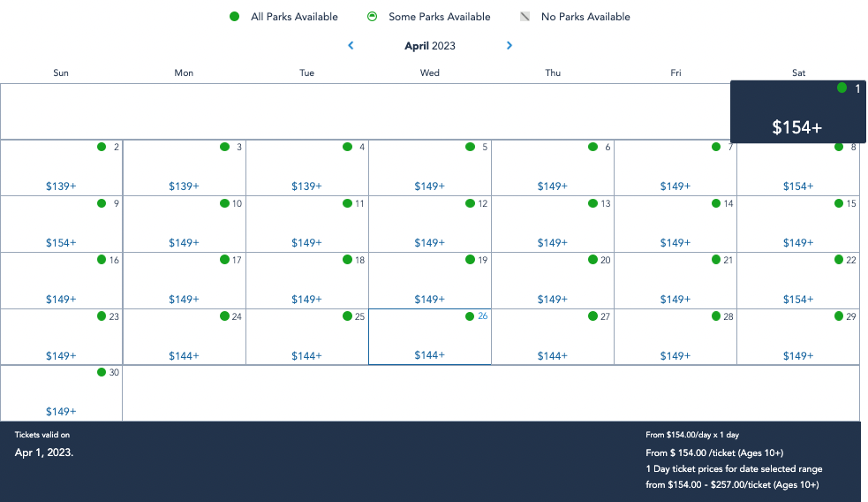Viewport: 868px width, 502px height.
Task: Select Saturday April 15 on calendar
Action: point(798,224)
